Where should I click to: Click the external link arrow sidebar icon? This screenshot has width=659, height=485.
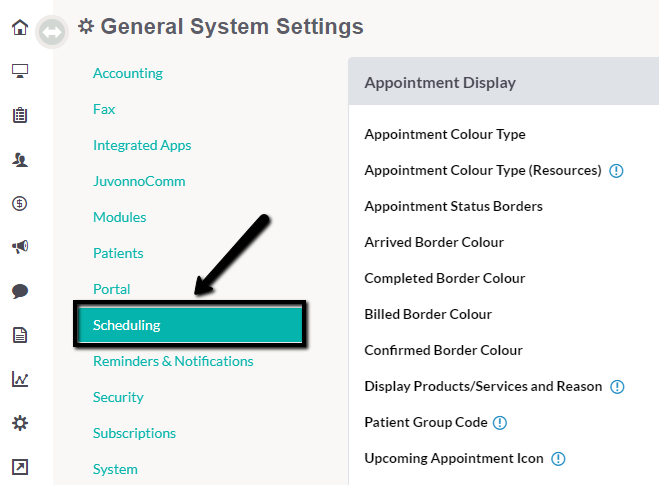click(20, 467)
